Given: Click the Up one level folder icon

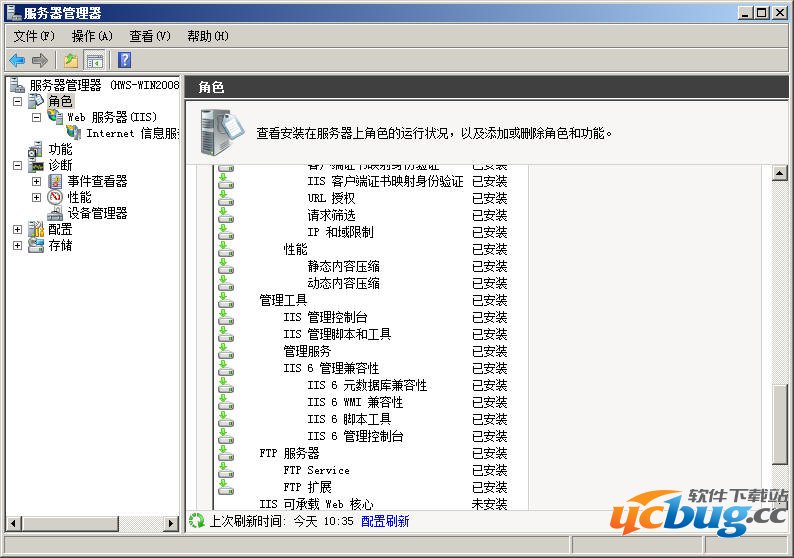Looking at the screenshot, I should pyautogui.click(x=71, y=60).
